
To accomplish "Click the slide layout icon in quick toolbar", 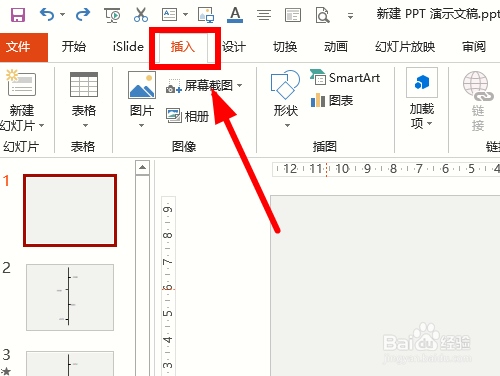I will click(x=293, y=15).
